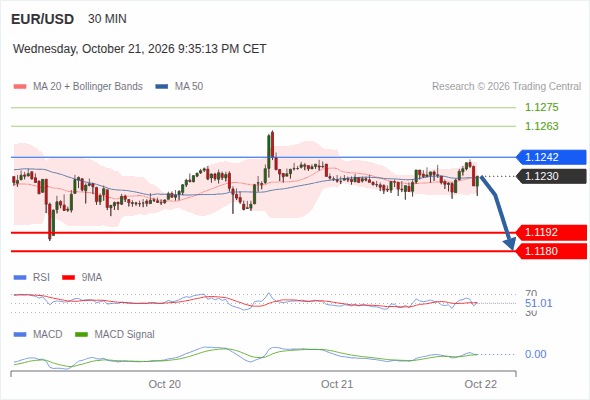Click the RSI legend label
590x400 pixels.
point(41,278)
